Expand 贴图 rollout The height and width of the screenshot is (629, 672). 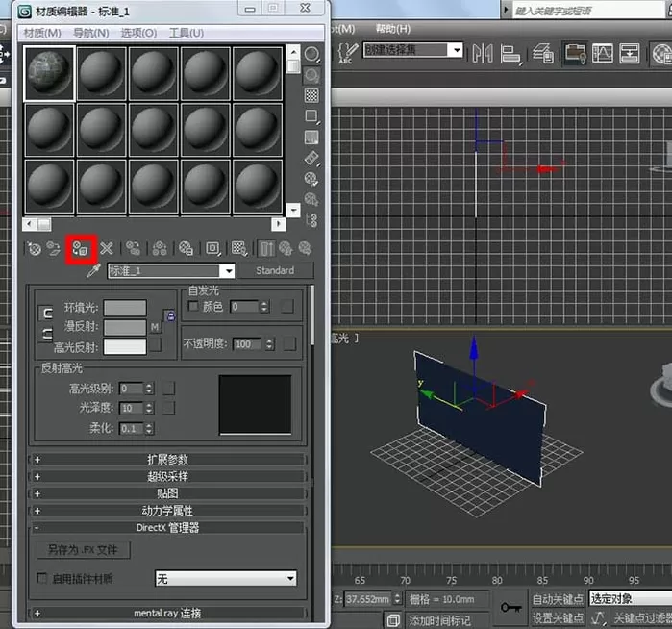168,494
